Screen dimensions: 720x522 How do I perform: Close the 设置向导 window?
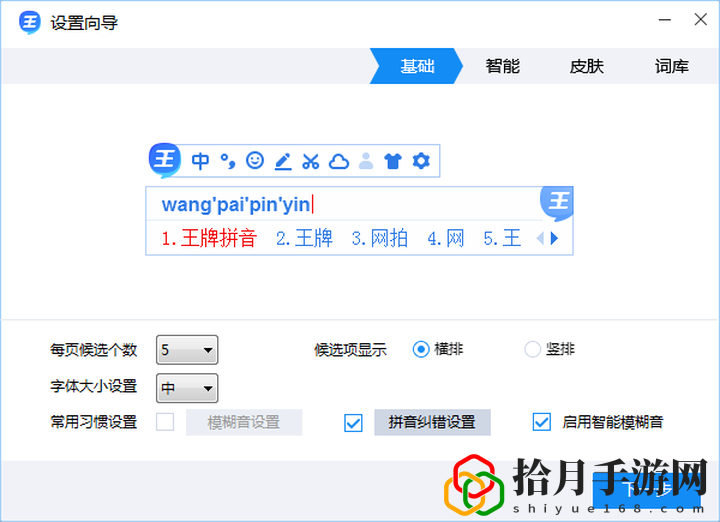(x=700, y=19)
